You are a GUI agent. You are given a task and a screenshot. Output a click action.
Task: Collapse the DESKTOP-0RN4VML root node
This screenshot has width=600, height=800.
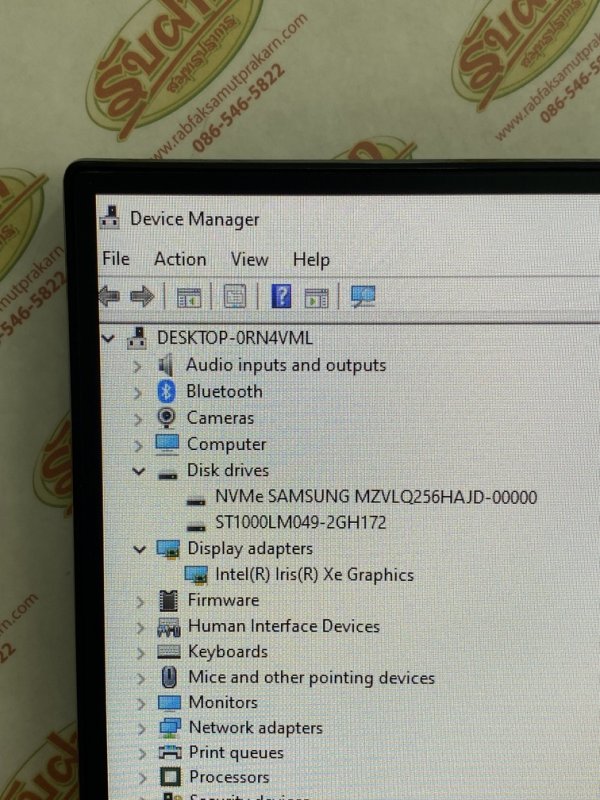coord(108,338)
